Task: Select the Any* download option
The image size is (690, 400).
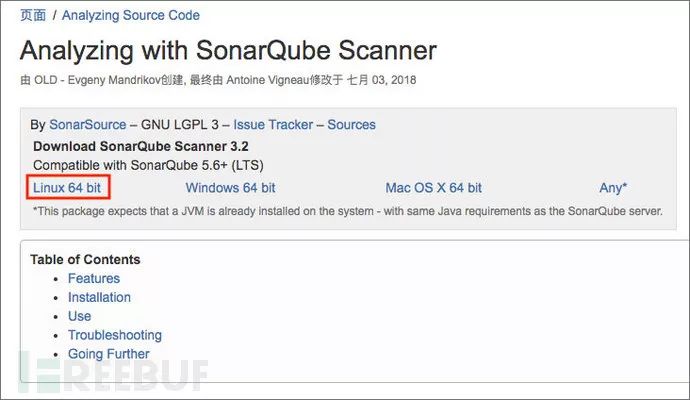Action: [x=613, y=187]
